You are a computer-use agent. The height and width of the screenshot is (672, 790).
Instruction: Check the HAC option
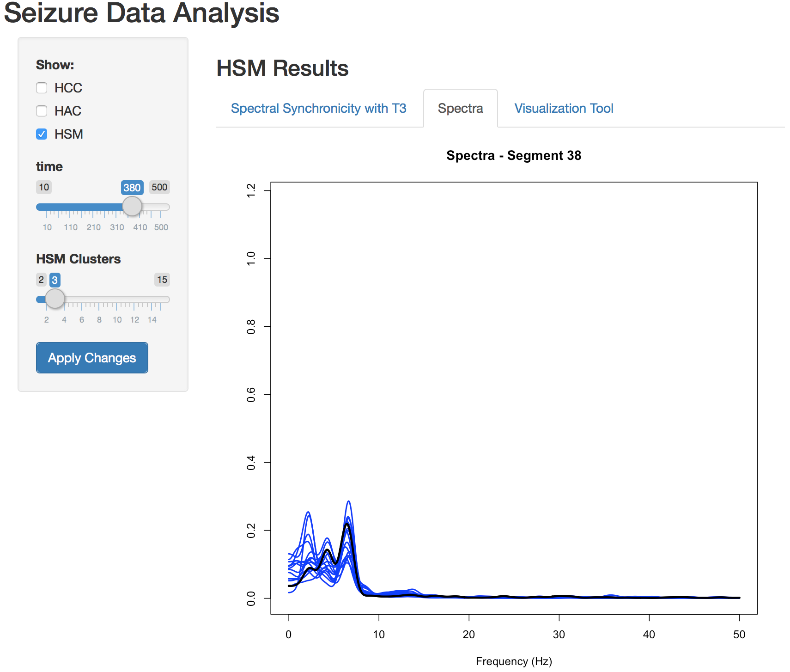click(x=42, y=111)
